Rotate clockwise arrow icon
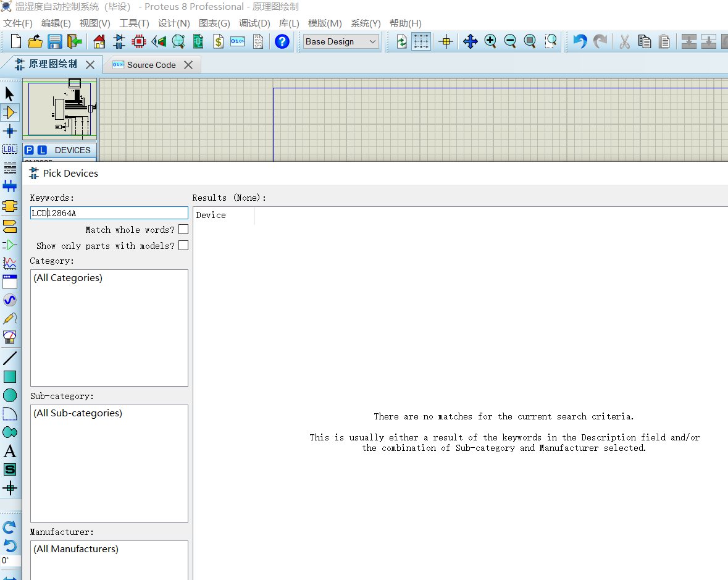This screenshot has width=728, height=580. tap(10, 527)
